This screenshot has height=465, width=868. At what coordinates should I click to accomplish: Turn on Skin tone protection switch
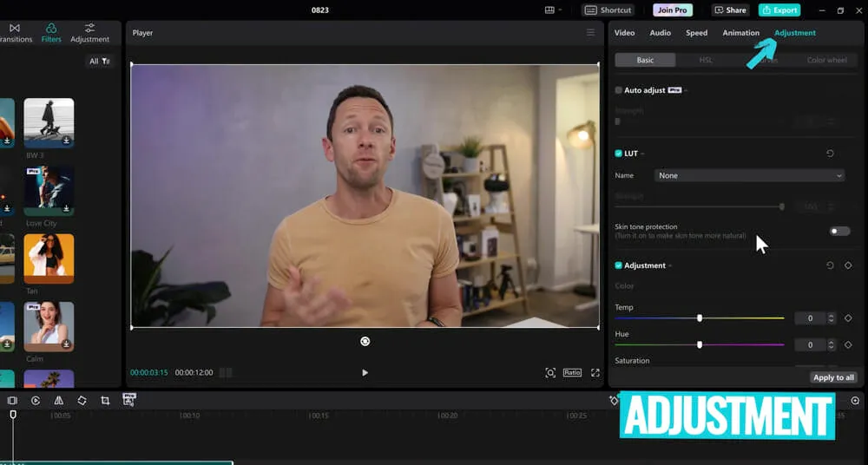[839, 231]
